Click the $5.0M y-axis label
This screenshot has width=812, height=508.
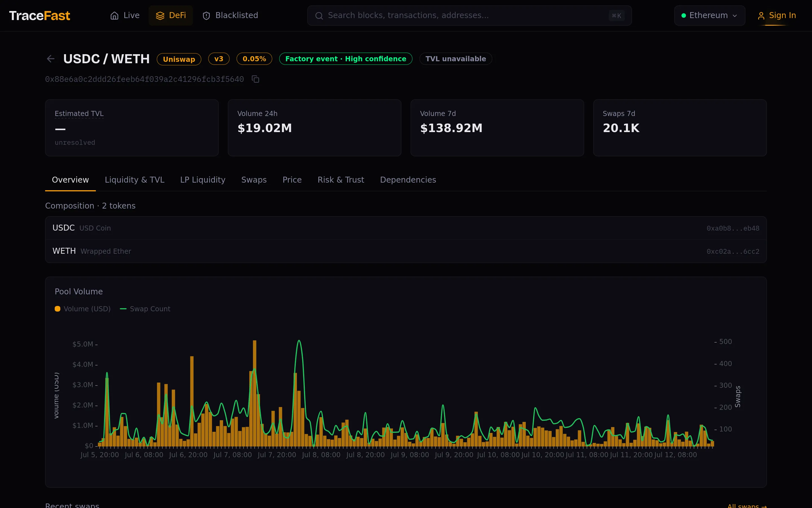(83, 344)
